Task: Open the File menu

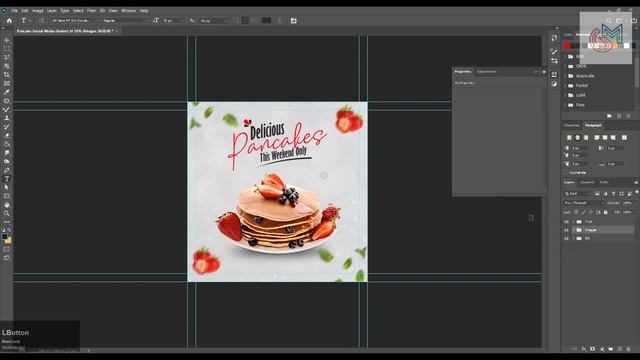Action: point(15,11)
